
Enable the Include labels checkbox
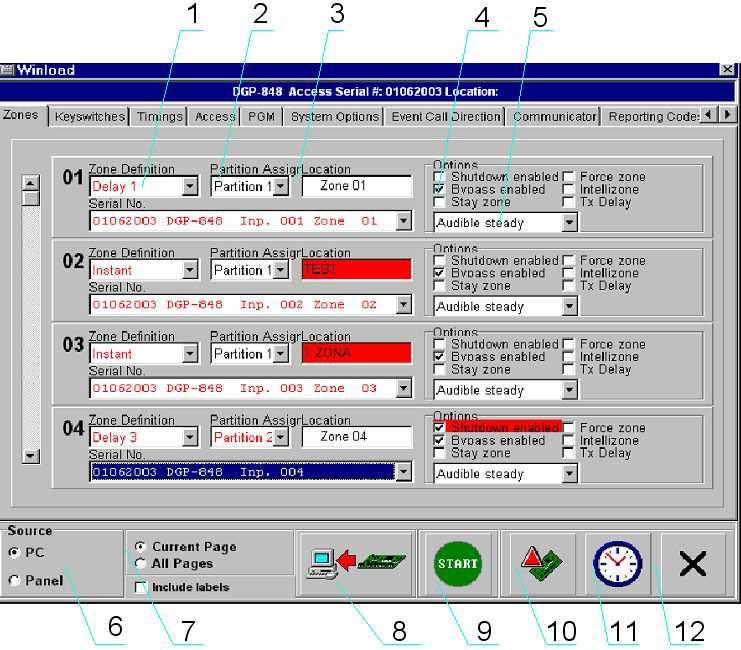[140, 587]
